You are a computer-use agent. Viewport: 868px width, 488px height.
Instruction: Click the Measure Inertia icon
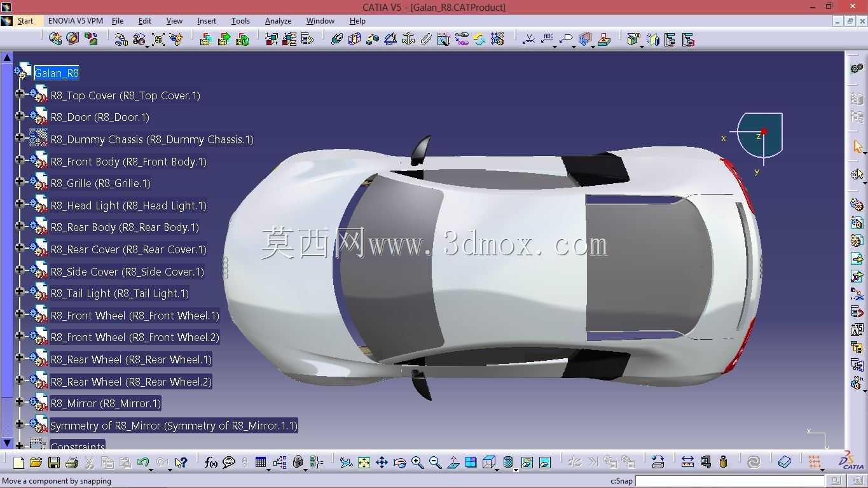point(723,463)
